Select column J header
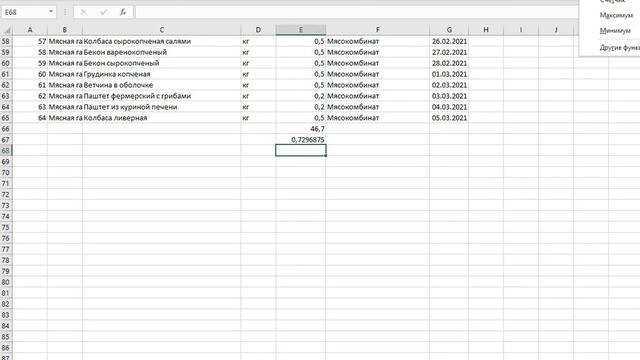The image size is (640, 360). click(556, 30)
